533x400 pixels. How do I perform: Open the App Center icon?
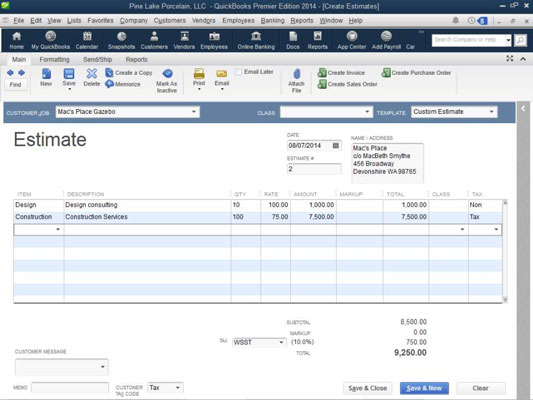click(352, 36)
